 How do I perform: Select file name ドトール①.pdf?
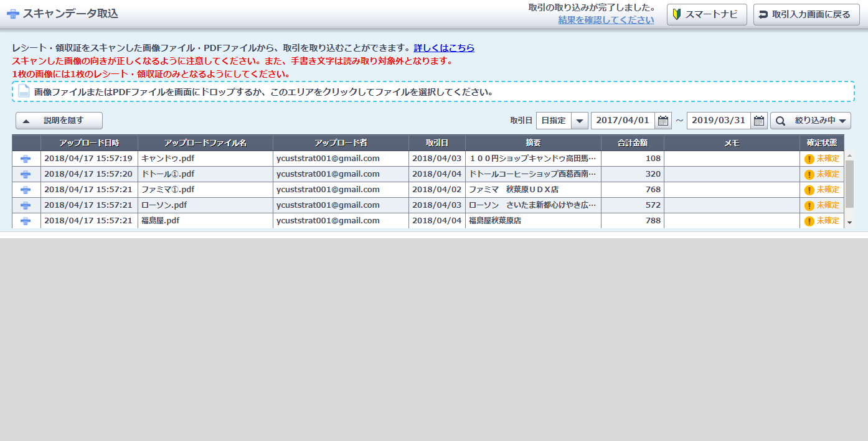point(167,174)
